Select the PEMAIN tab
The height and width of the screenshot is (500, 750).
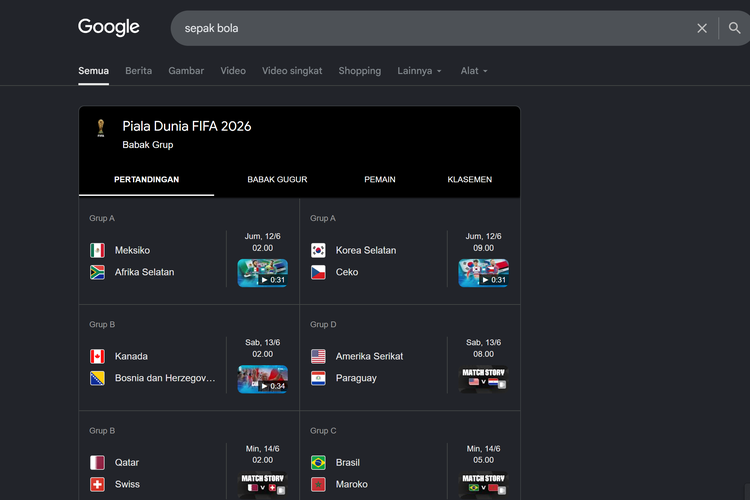(380, 179)
